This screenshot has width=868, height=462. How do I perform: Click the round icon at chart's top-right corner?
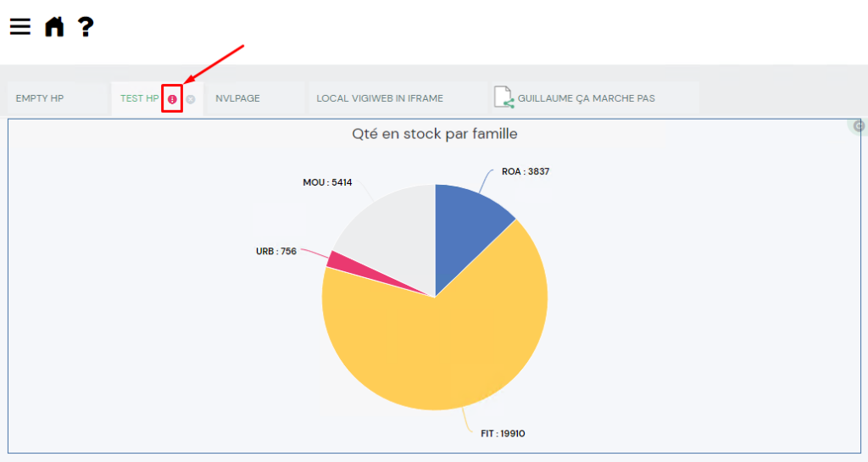click(859, 125)
